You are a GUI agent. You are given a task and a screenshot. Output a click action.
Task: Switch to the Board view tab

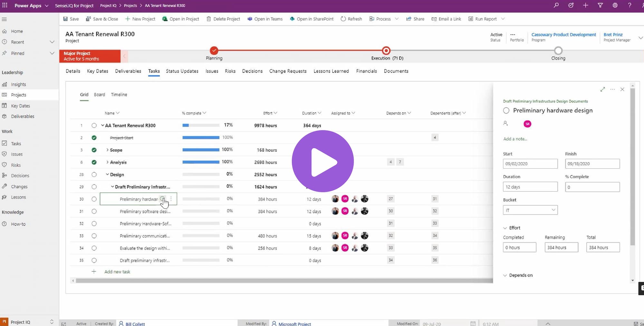pos(99,94)
